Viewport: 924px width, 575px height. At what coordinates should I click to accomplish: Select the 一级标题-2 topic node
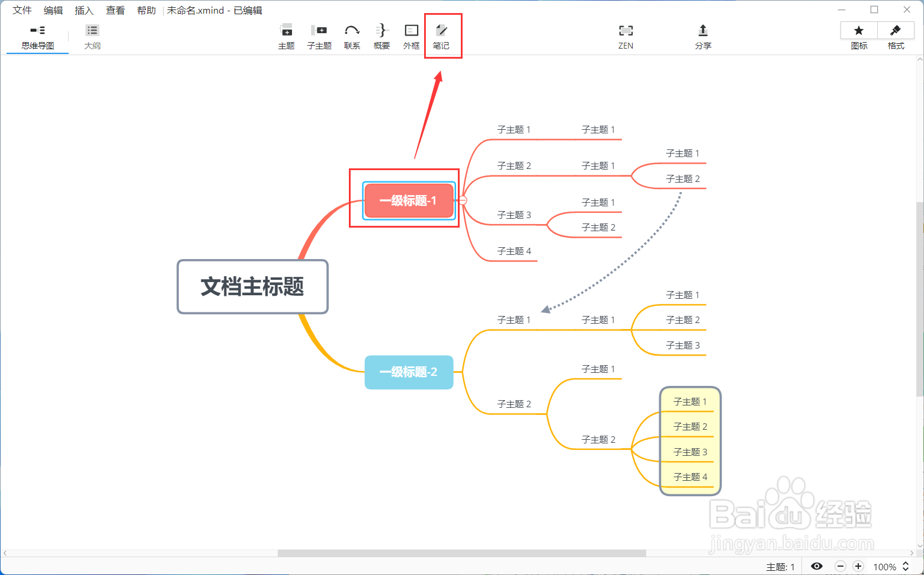[x=409, y=372]
